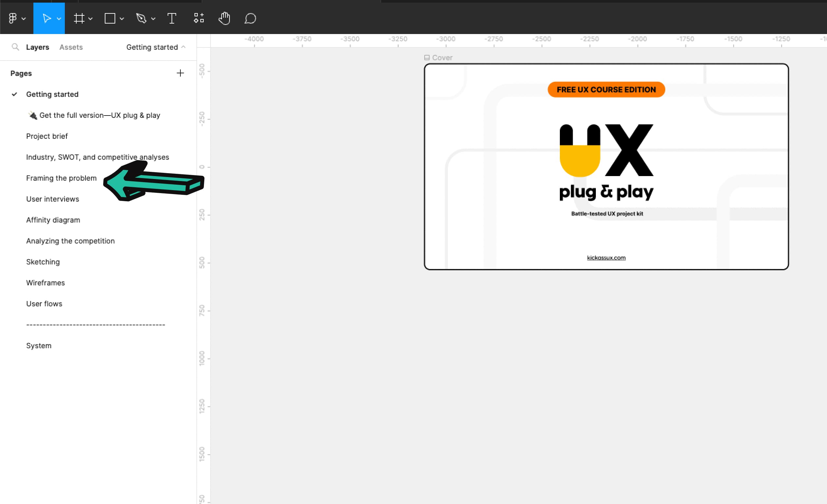The width and height of the screenshot is (827, 504).
Task: Switch to the Assets tab
Action: click(71, 47)
